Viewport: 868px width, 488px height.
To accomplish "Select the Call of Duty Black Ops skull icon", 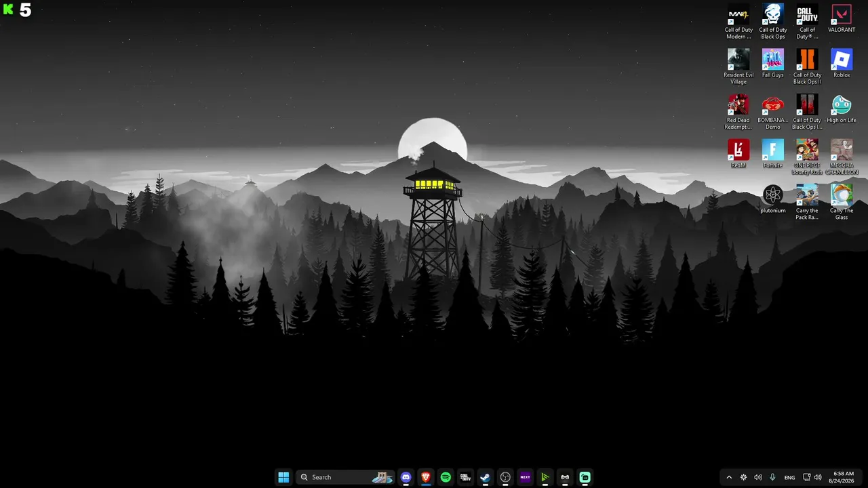I will coord(773,22).
